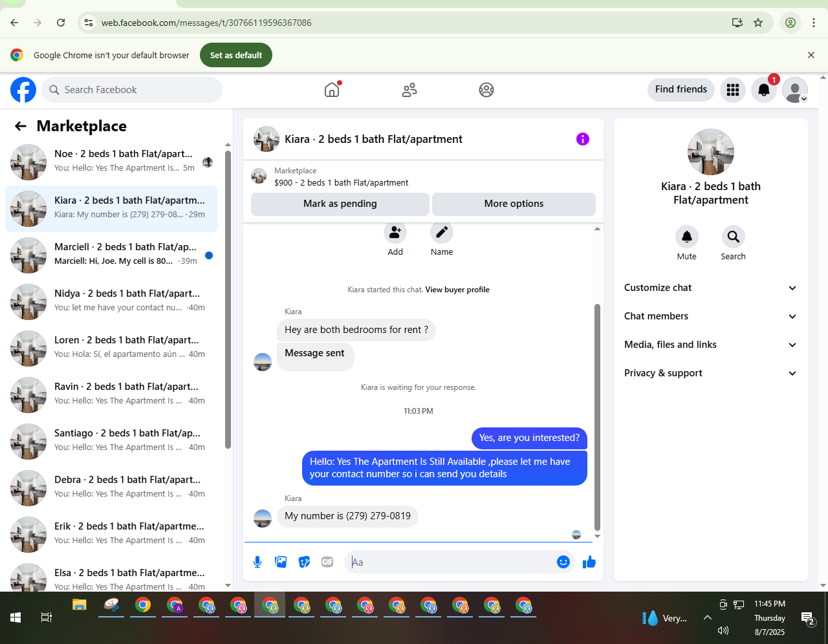
Task: Click the install app icon in address bar
Action: pyautogui.click(x=737, y=23)
